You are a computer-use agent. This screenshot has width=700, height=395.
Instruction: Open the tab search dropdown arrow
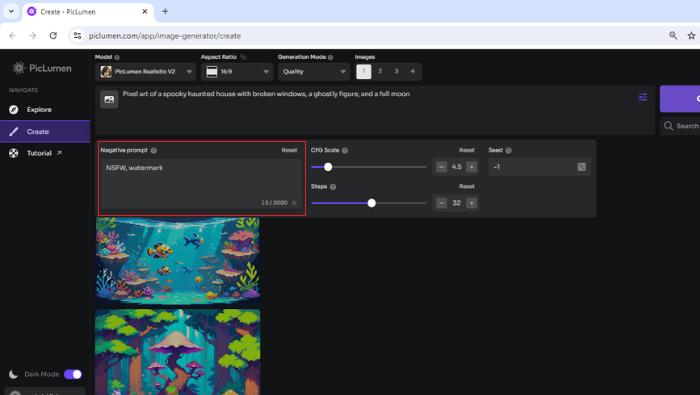pyautogui.click(x=12, y=12)
